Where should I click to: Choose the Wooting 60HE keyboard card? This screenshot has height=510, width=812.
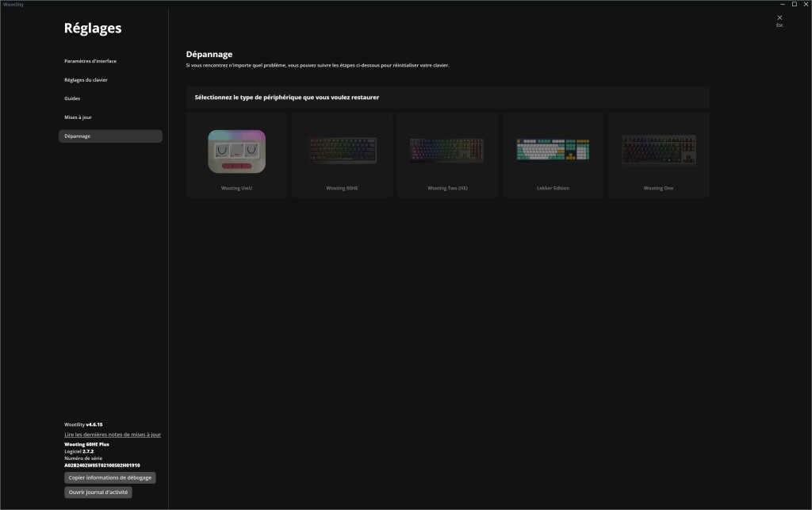point(342,155)
